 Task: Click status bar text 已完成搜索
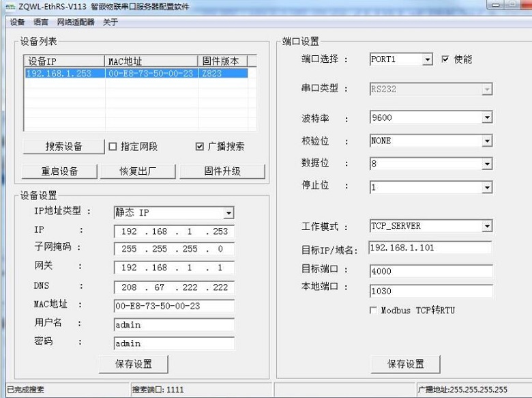(x=25, y=390)
